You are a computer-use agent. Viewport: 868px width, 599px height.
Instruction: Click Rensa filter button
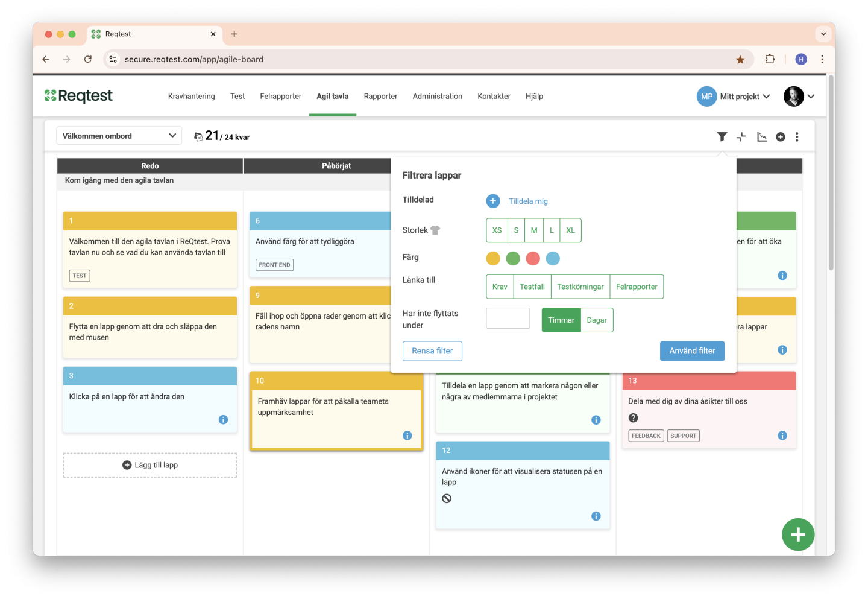tap(432, 351)
